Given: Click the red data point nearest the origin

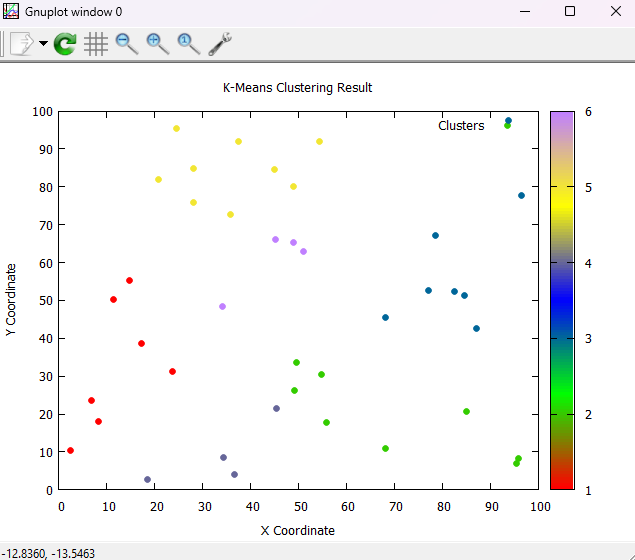Looking at the screenshot, I should tap(70, 450).
